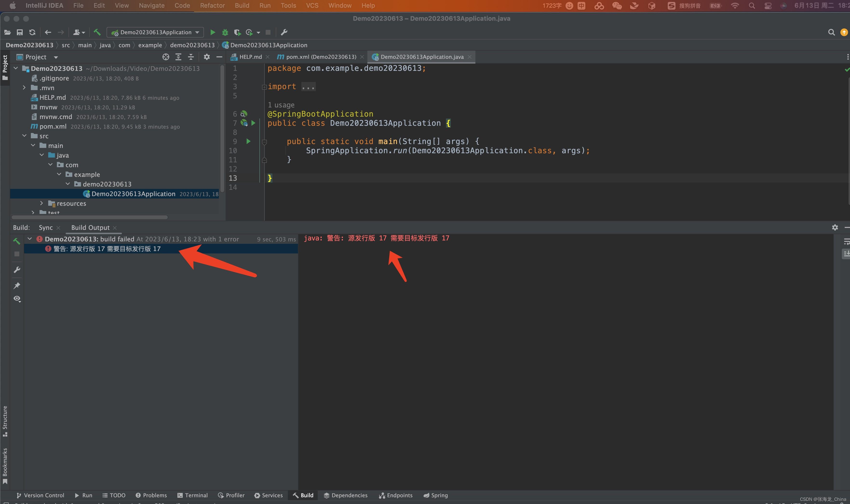
Task: Click the Run application green play icon
Action: click(x=213, y=32)
